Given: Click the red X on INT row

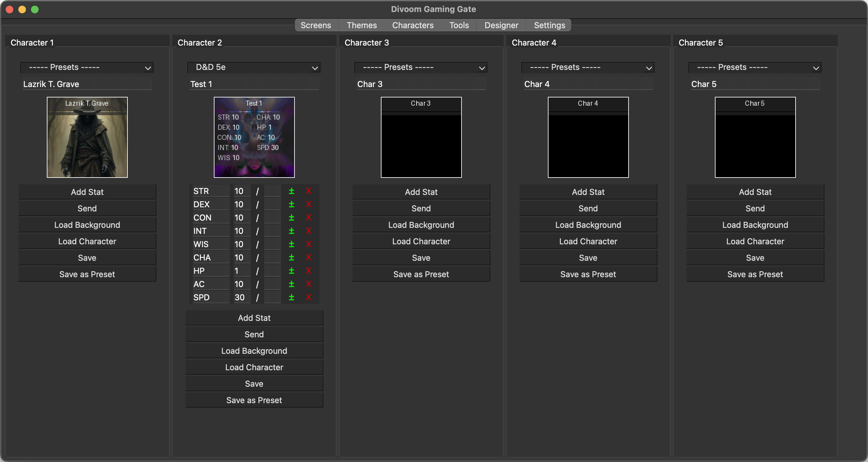Looking at the screenshot, I should click(308, 231).
